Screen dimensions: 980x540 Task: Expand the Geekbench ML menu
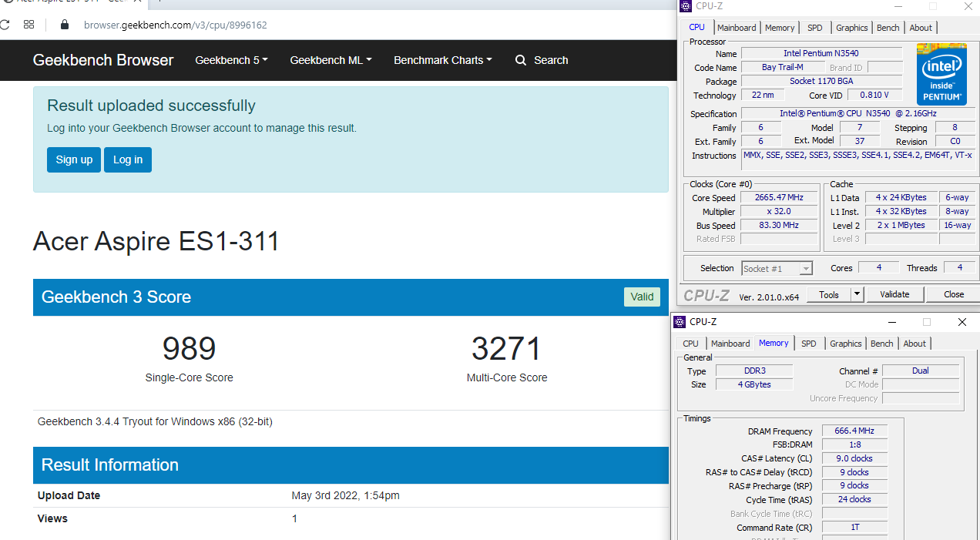pyautogui.click(x=331, y=60)
